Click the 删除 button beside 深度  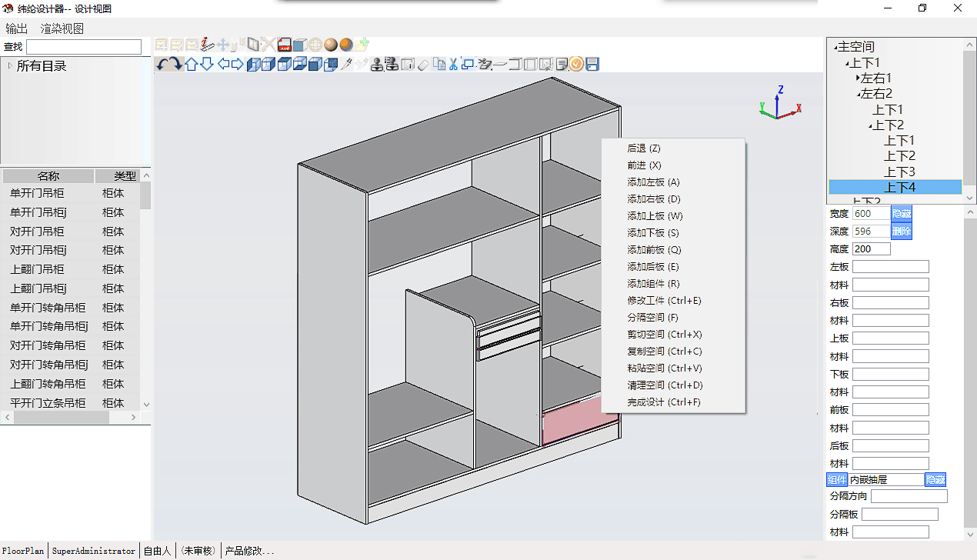pos(902,232)
